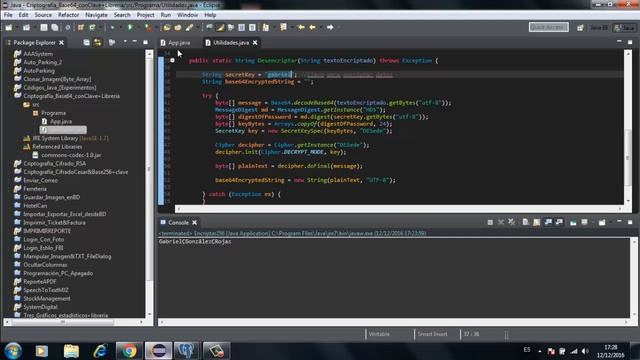Image resolution: width=640 pixels, height=360 pixels.
Task: Click Display Selected Console icon
Action: [584, 222]
